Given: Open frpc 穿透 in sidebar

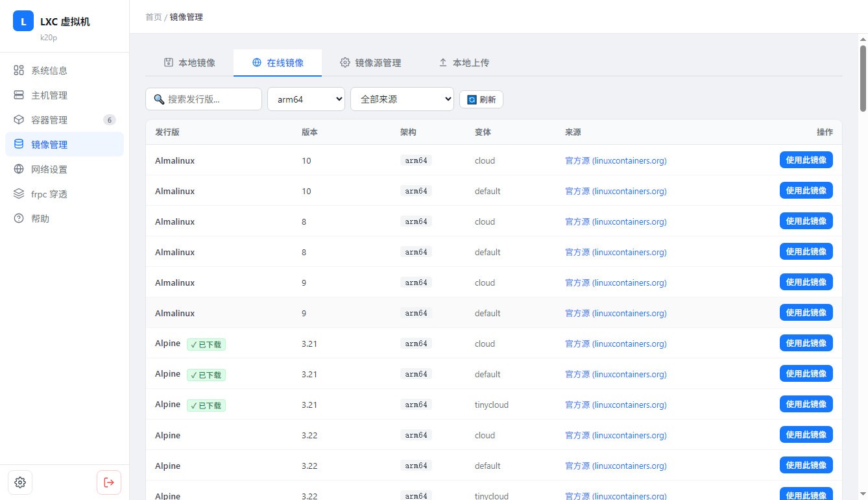Looking at the screenshot, I should (x=64, y=194).
